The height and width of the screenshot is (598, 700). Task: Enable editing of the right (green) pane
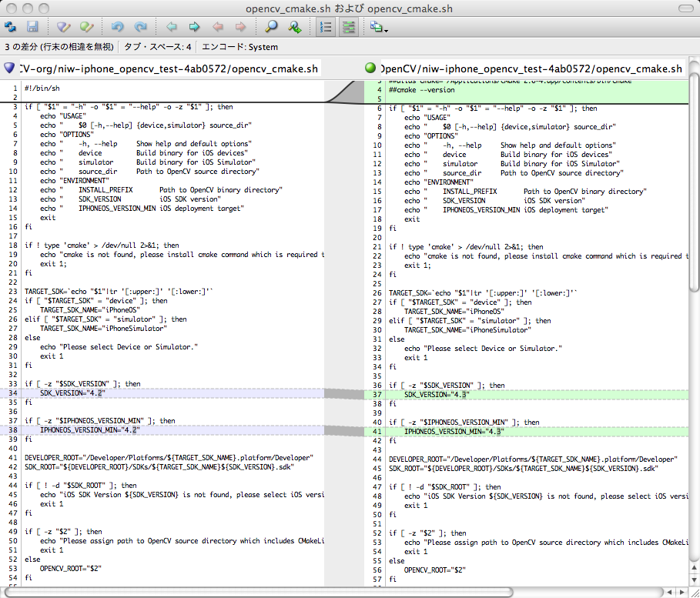[x=86, y=27]
